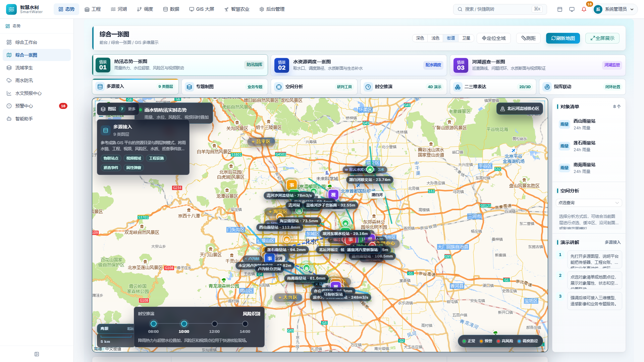Open the 数据 top menu
Image resolution: width=644 pixels, height=362 pixels.
coord(171,9)
